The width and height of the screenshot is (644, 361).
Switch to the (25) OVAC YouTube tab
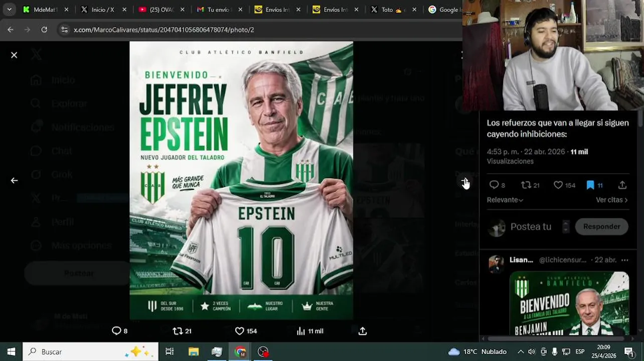161,10
